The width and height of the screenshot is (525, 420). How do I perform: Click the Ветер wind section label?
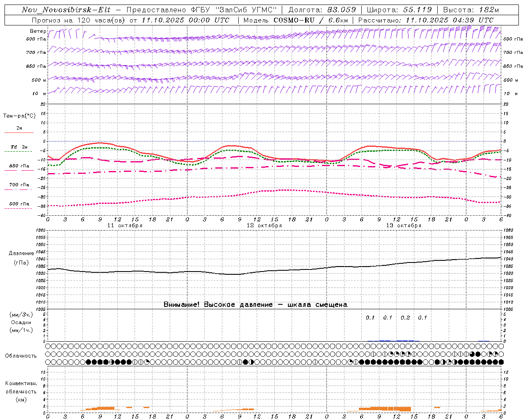tap(38, 31)
